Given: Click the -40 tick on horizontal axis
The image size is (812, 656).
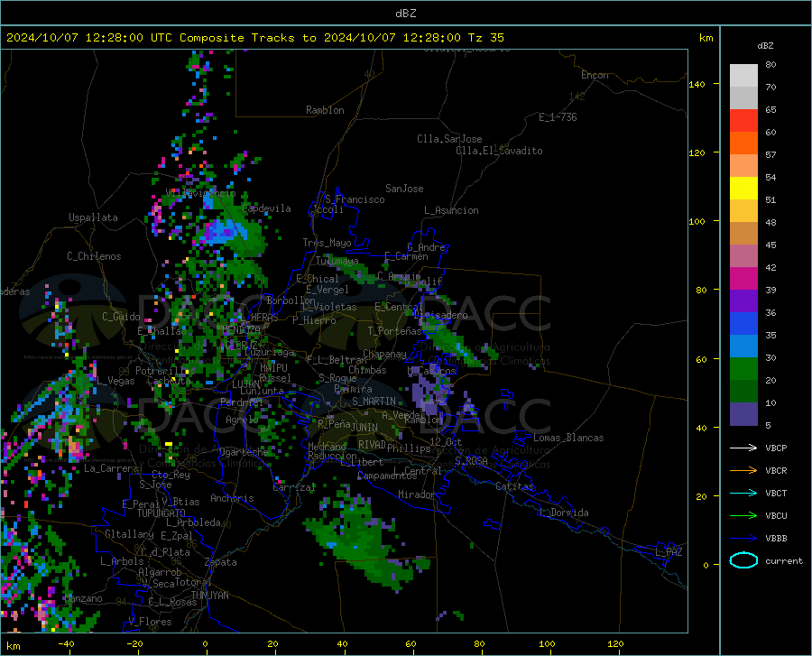Looking at the screenshot, I should click(x=66, y=644).
